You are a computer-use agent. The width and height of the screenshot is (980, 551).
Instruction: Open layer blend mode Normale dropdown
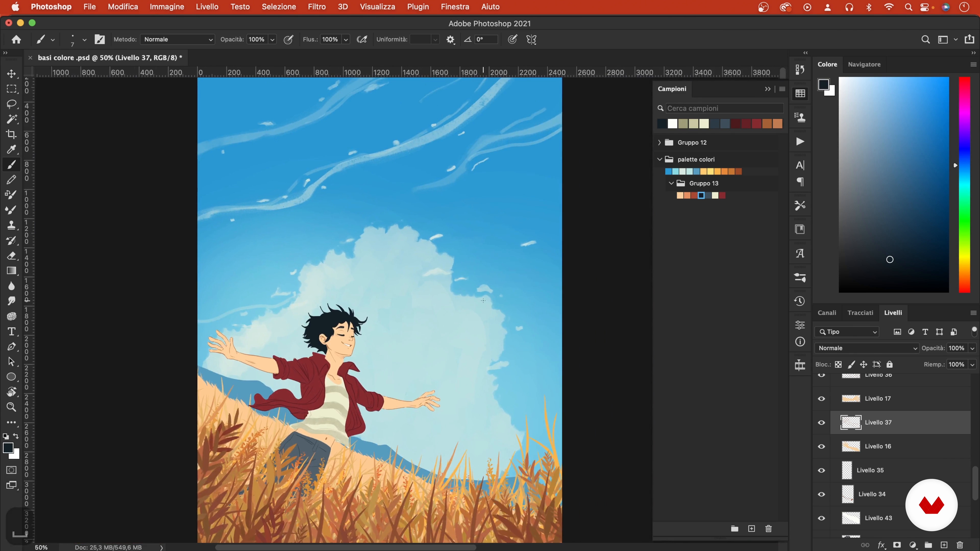[867, 348]
